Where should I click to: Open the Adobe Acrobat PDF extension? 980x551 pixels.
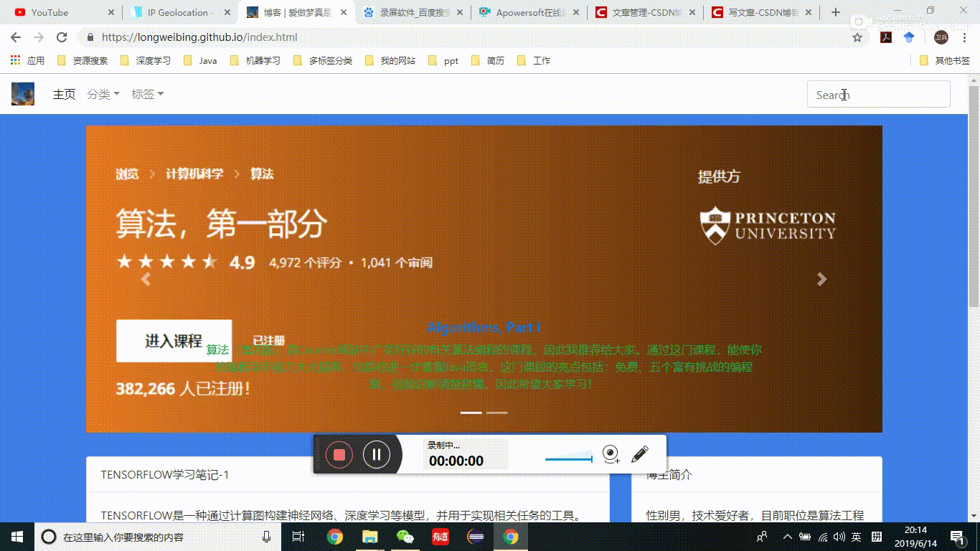[886, 37]
